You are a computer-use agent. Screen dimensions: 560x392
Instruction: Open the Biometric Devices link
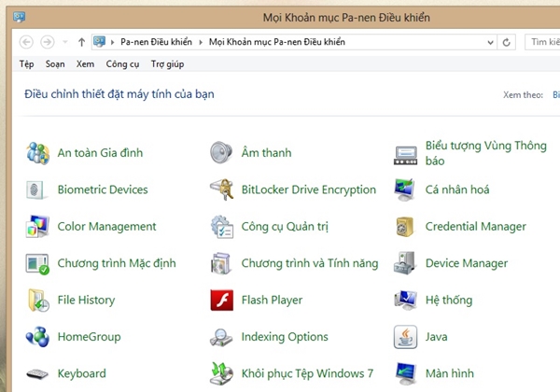point(103,189)
